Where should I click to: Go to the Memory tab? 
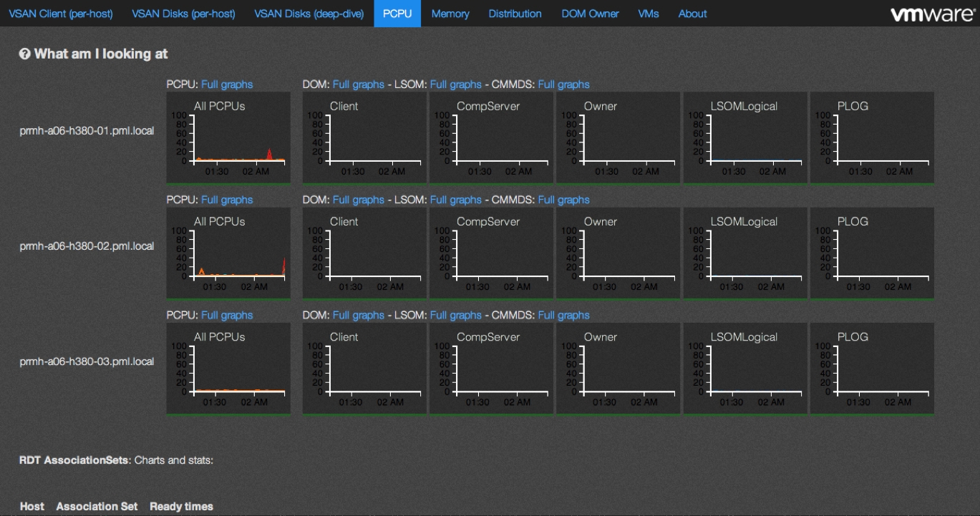pos(450,14)
